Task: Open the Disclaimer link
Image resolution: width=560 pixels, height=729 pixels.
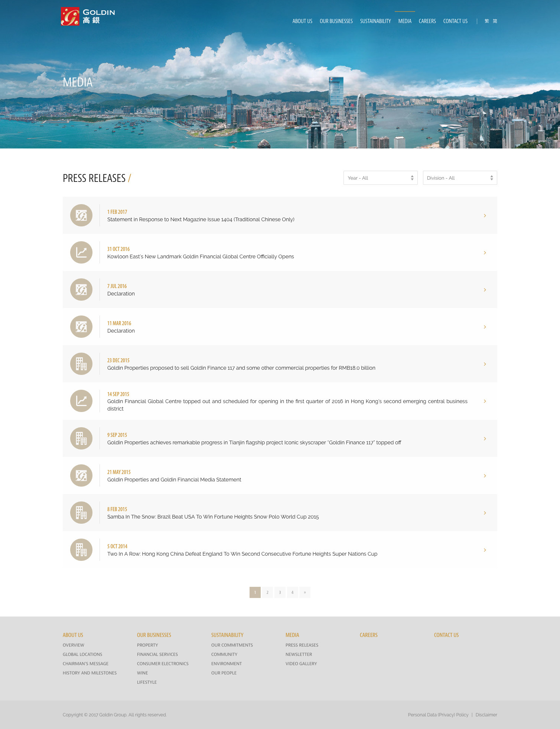Action: tap(486, 715)
